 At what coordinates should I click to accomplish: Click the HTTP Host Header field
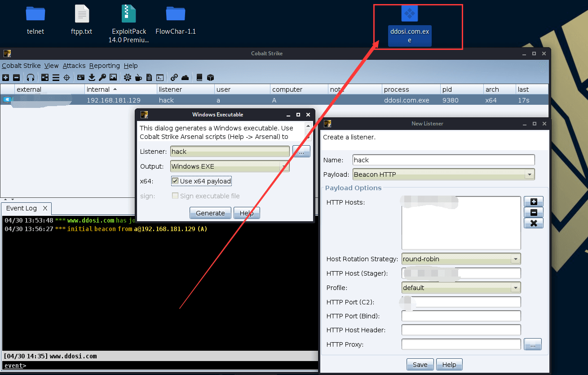461,330
